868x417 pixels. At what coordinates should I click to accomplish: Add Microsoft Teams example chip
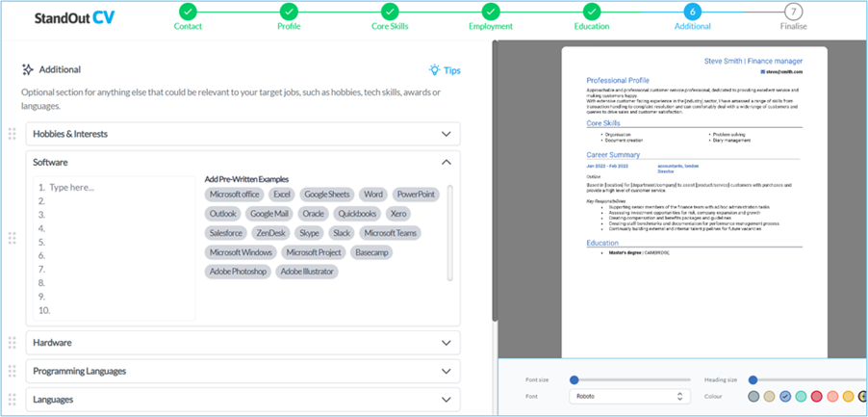[x=391, y=233]
